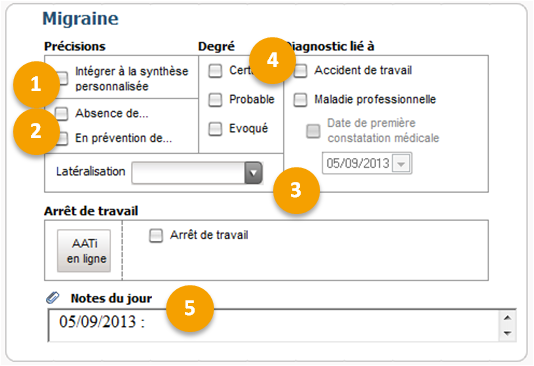Click the Notes du jour label
The height and width of the screenshot is (366, 534).
(111, 298)
